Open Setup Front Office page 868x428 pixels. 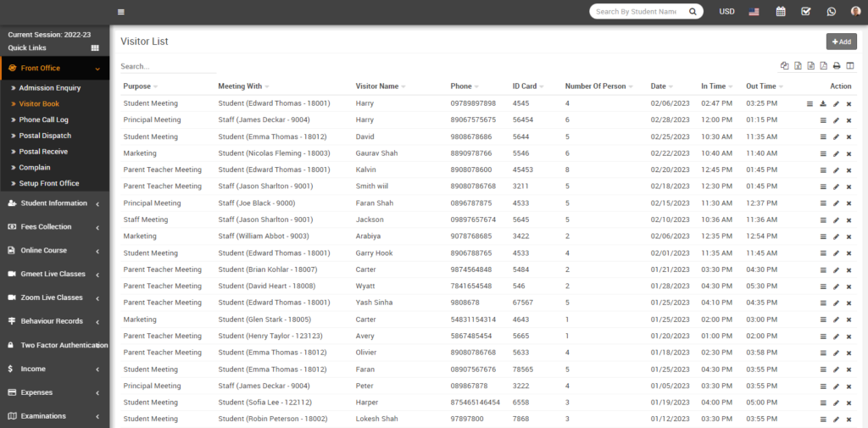point(48,183)
